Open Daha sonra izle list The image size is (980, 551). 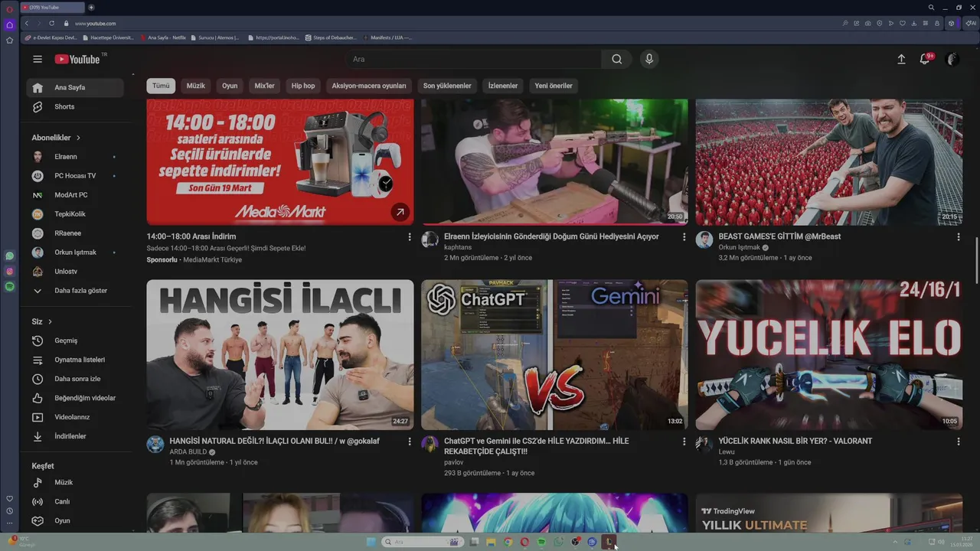pos(75,379)
